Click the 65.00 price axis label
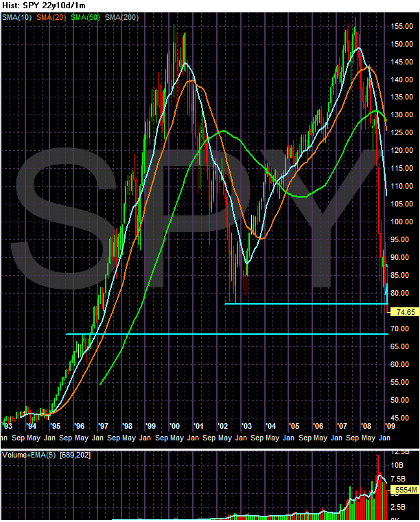420x522 pixels. [x=399, y=346]
